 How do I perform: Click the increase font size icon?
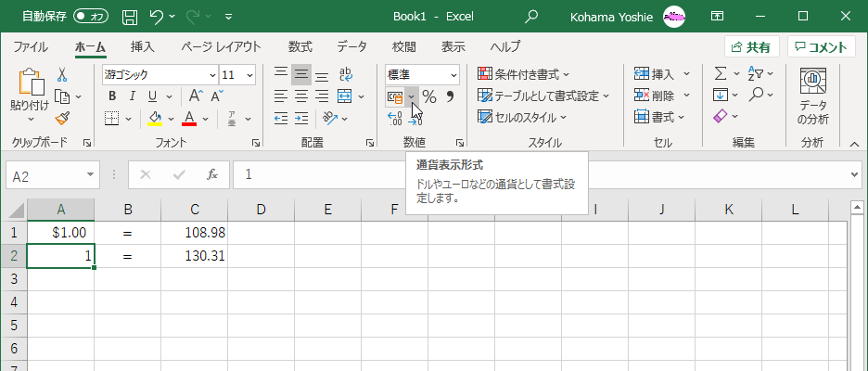196,96
